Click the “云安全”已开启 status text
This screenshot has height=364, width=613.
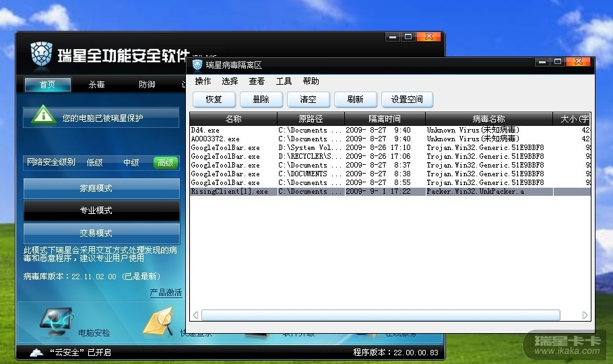(x=80, y=353)
